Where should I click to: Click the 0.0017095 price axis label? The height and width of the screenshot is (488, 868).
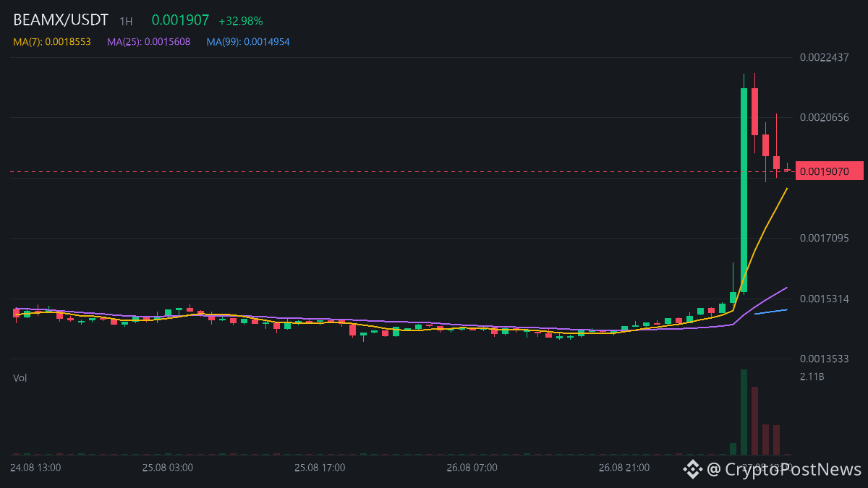click(824, 238)
